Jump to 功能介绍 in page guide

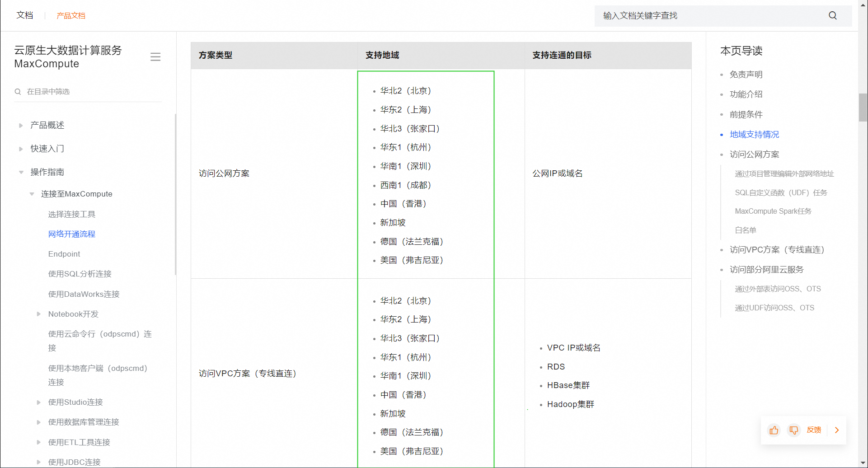[746, 94]
